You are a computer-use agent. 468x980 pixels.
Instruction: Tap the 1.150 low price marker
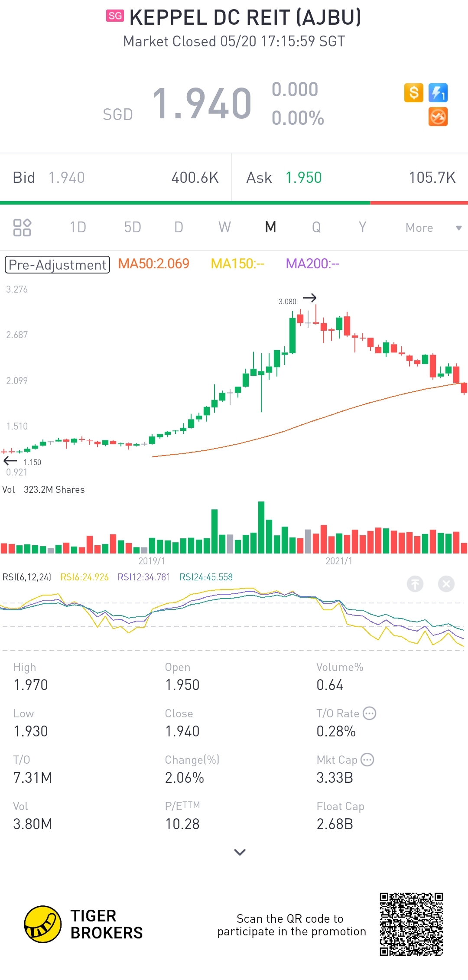click(32, 462)
